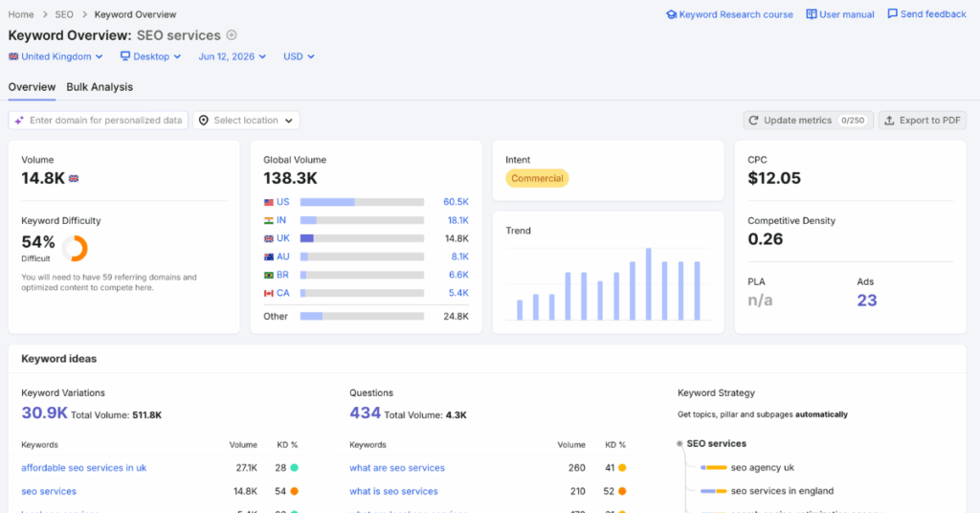Switch to the Overview tab
Image resolution: width=980 pixels, height=513 pixels.
32,87
